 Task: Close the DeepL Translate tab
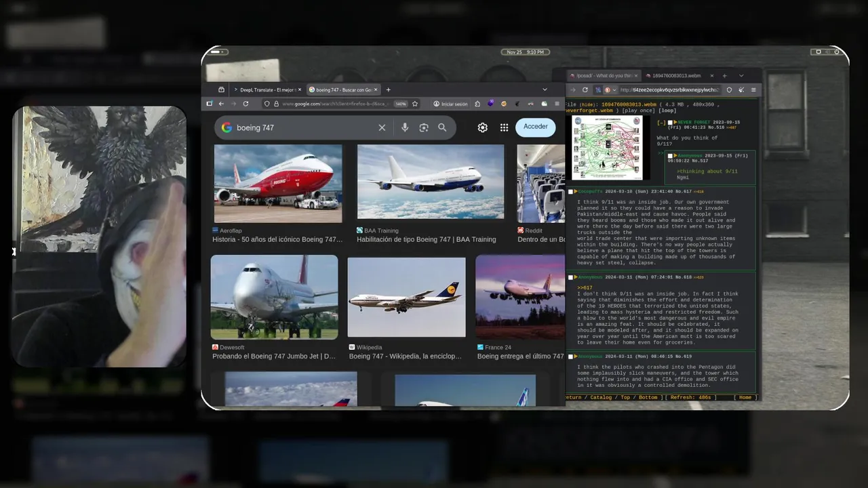click(300, 89)
